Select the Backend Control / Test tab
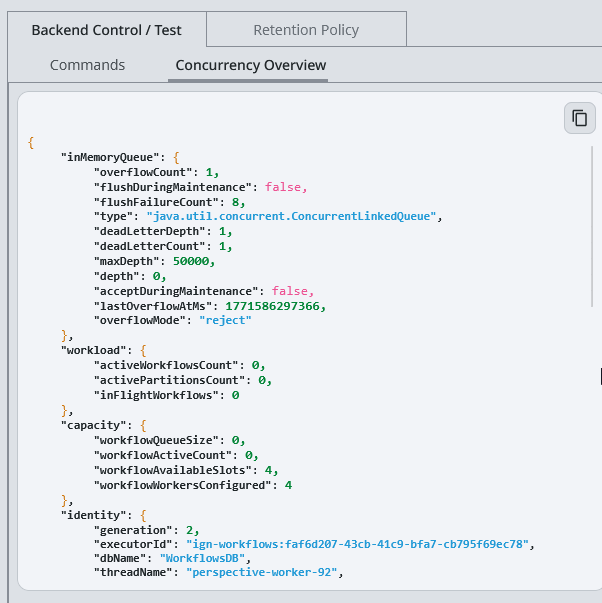602x603 pixels. pyautogui.click(x=107, y=29)
